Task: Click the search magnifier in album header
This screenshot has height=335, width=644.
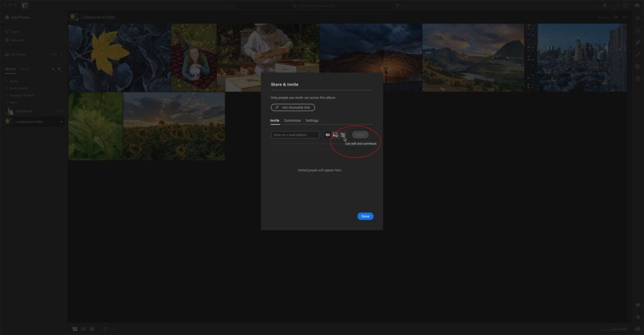Action: (x=615, y=17)
